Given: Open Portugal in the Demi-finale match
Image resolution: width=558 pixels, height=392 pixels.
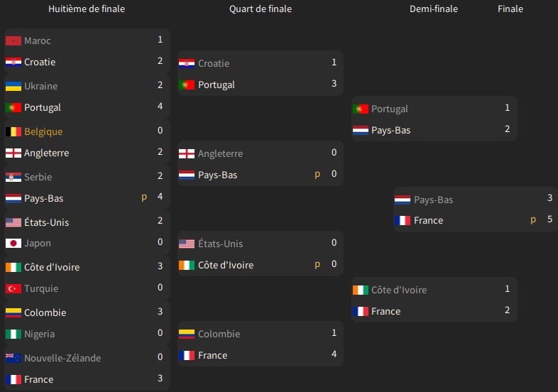Looking at the screenshot, I should click(390, 109).
